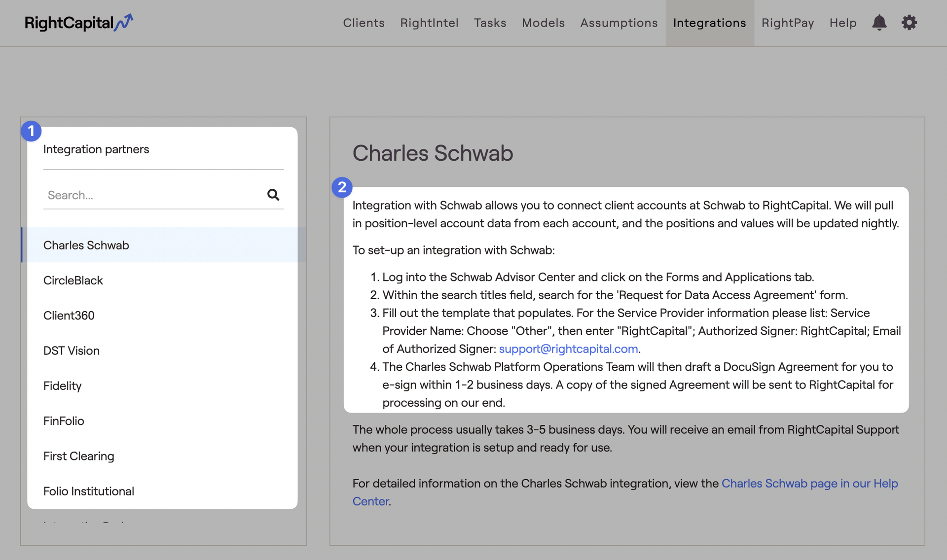The width and height of the screenshot is (947, 560).
Task: Open the RightPay menu
Action: tap(787, 23)
